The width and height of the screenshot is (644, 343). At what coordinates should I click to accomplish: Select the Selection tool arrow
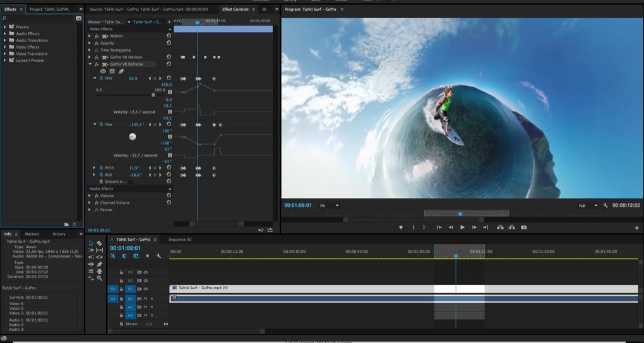(x=91, y=243)
